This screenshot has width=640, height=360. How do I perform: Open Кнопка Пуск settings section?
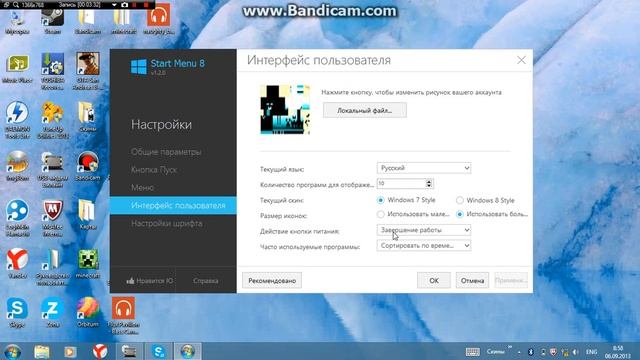point(154,170)
